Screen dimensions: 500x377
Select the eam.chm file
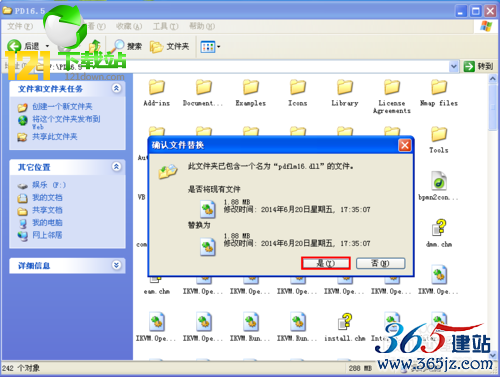(157, 286)
